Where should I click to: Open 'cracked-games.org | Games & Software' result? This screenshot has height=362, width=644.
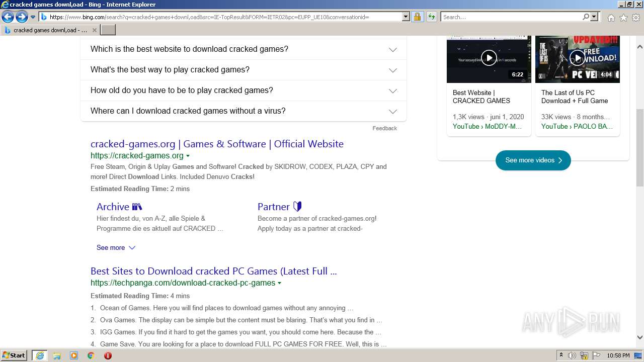tap(217, 144)
